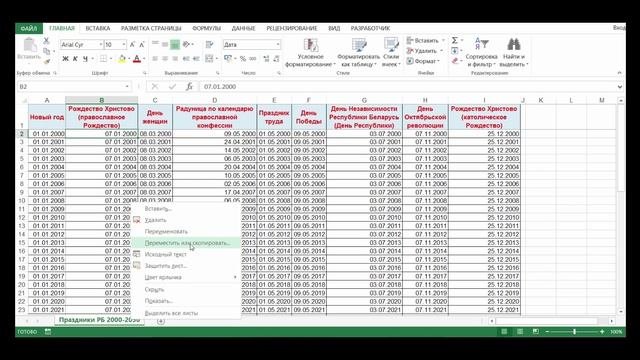Viewport: 640px width, 360px height.
Task: Open the ФАЙЛ tab
Action: [29, 28]
